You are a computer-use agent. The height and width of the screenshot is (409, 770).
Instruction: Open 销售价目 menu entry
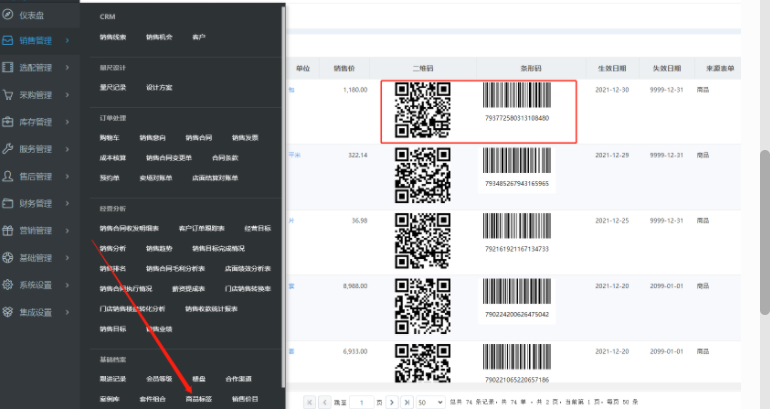coord(245,399)
